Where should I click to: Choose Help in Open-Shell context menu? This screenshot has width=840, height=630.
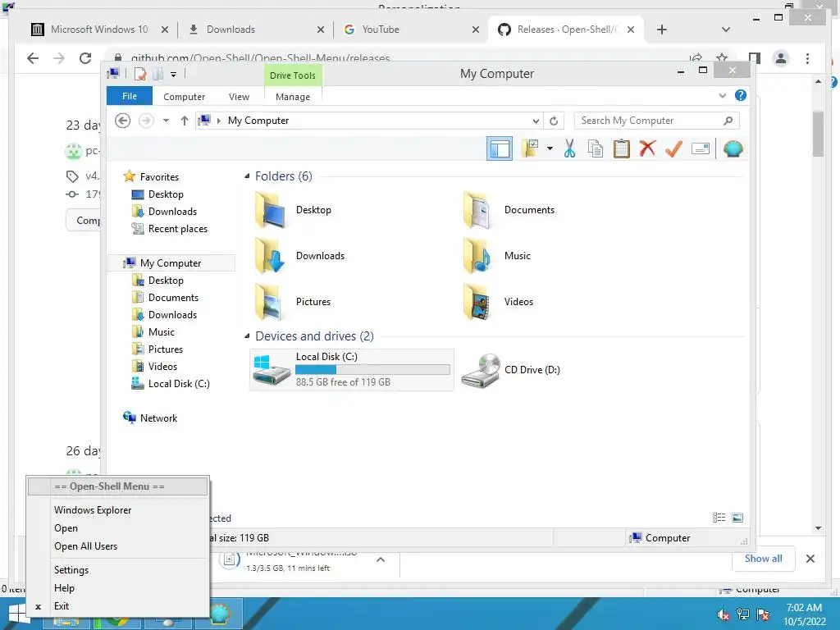[118, 588]
